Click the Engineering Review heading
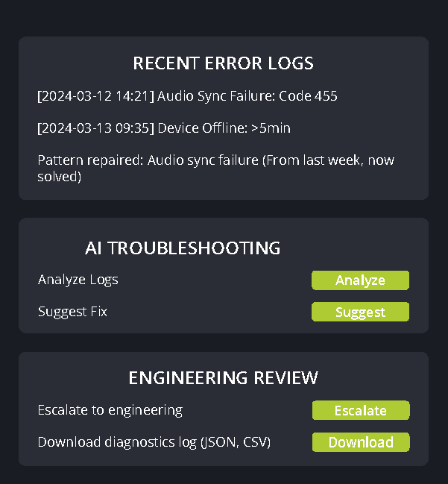The width and height of the screenshot is (448, 484). pos(223,378)
